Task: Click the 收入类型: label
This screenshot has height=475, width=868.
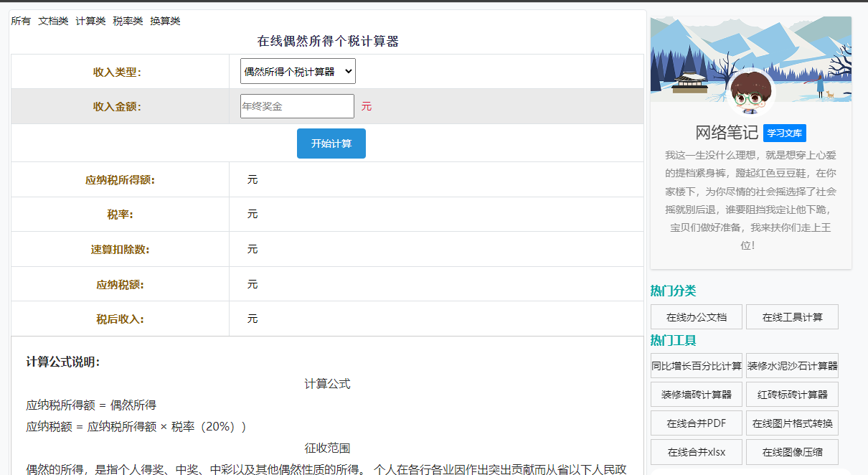Action: click(x=117, y=72)
